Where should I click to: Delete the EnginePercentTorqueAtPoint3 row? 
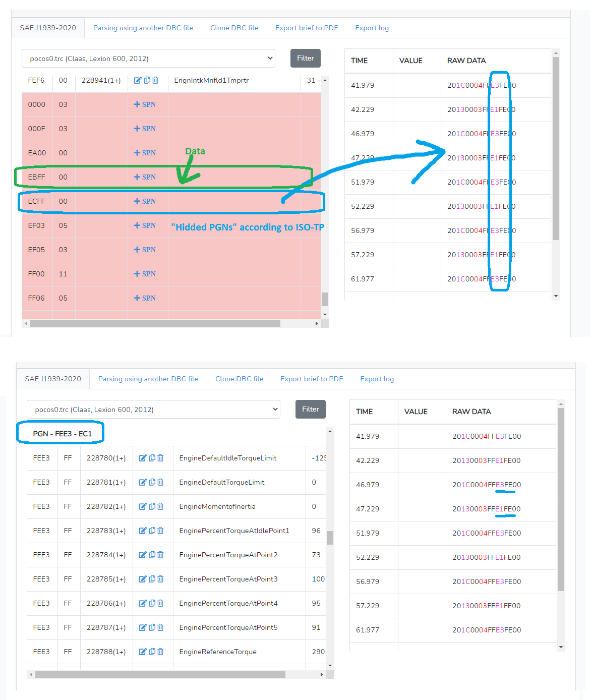[x=160, y=579]
